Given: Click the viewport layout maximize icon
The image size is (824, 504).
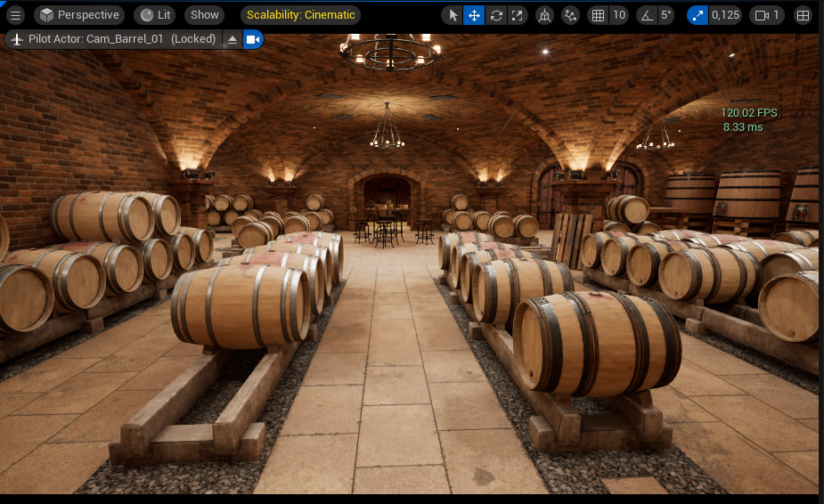Looking at the screenshot, I should click(803, 15).
